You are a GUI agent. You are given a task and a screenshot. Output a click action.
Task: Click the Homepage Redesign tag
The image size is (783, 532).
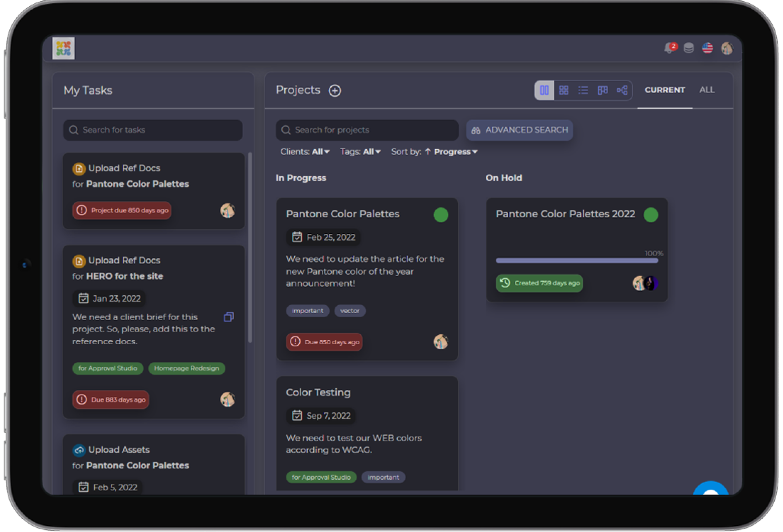click(187, 368)
